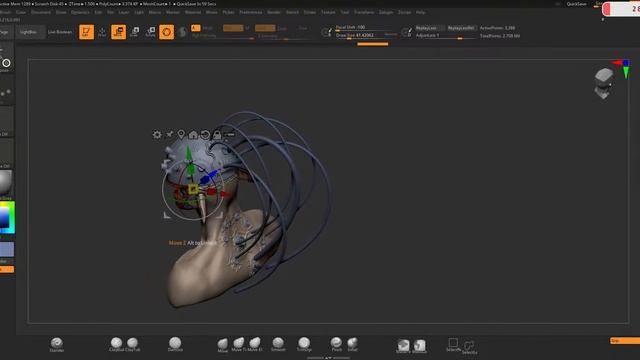
Task: Open the material sphere picker
Action: pyautogui.click(x=6, y=182)
